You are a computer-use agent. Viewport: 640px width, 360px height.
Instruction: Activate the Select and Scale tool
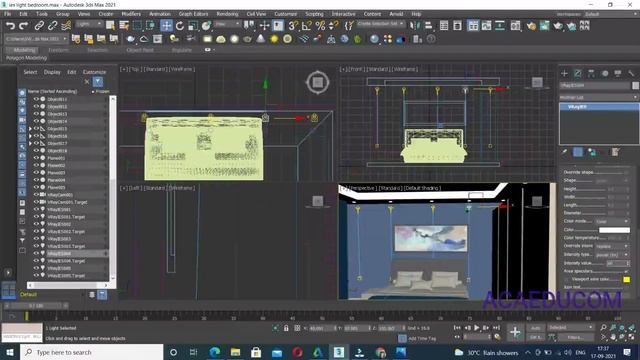[193, 26]
